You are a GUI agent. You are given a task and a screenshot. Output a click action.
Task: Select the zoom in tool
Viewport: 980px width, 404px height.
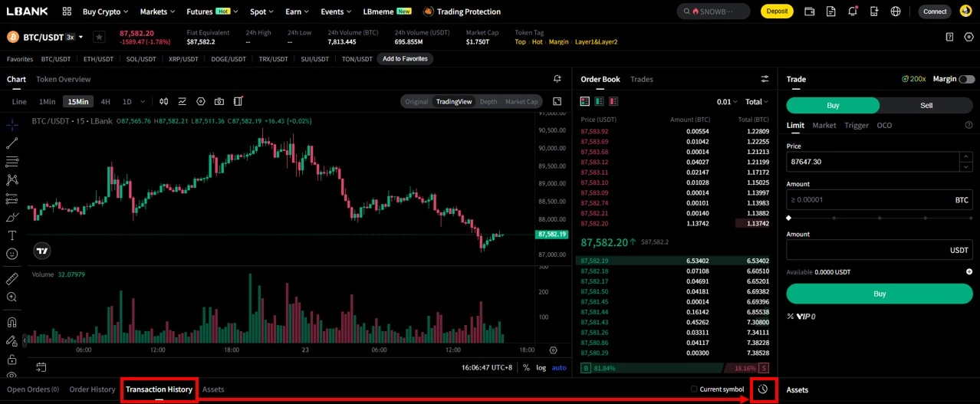click(x=12, y=297)
